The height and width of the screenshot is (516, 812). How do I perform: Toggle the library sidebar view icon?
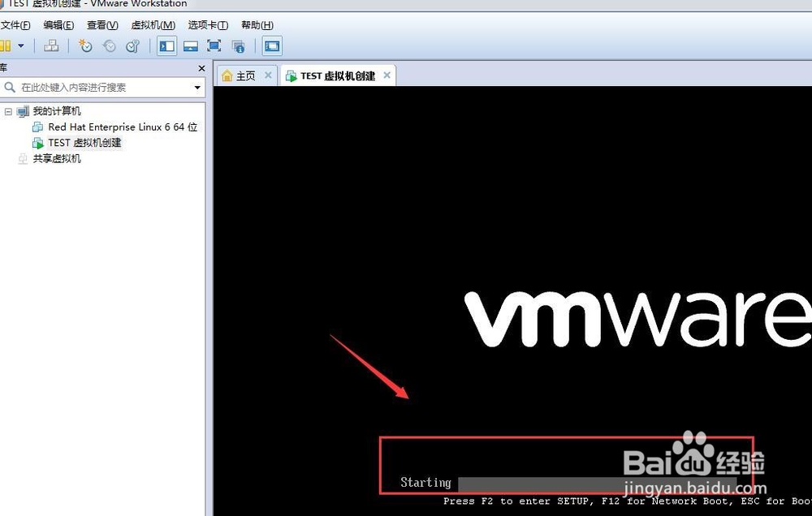[166, 46]
